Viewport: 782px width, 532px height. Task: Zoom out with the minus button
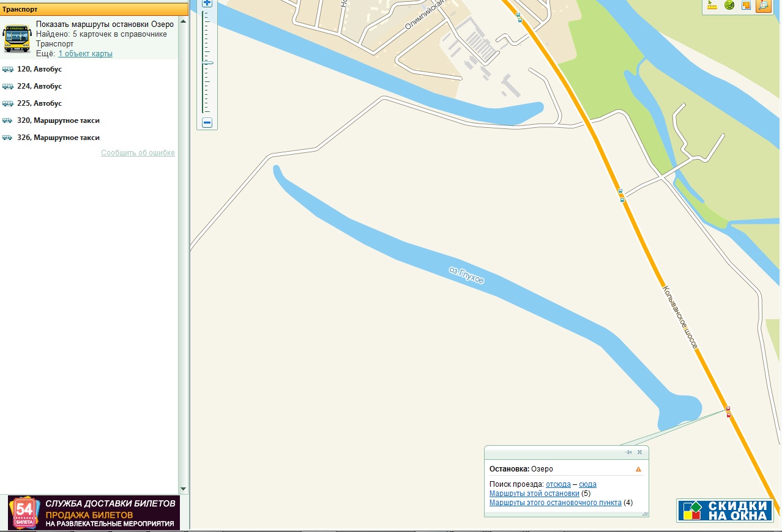tap(207, 123)
